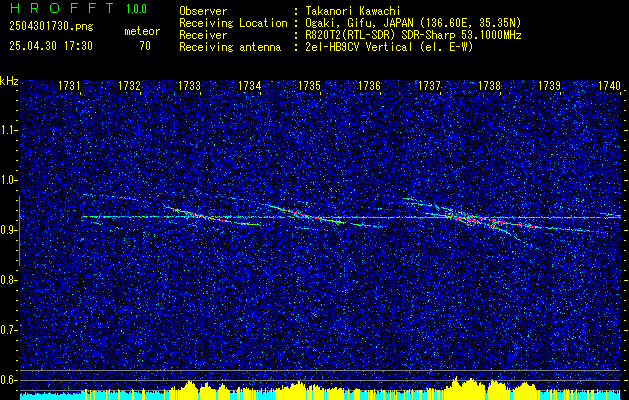This screenshot has height=400, width=629.
Task: Click the kHz axis unit label
Action: 9,81
